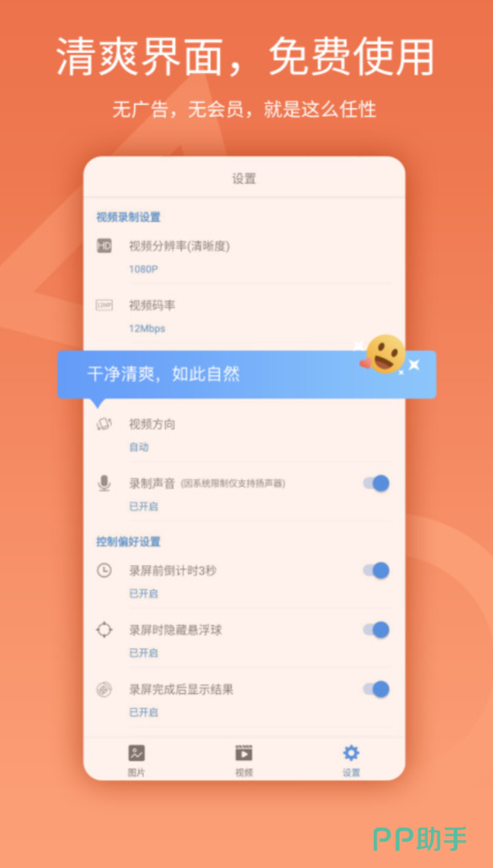
Task: Toggle 录屏时隐藏悬浮球 switch off
Action: pos(376,629)
